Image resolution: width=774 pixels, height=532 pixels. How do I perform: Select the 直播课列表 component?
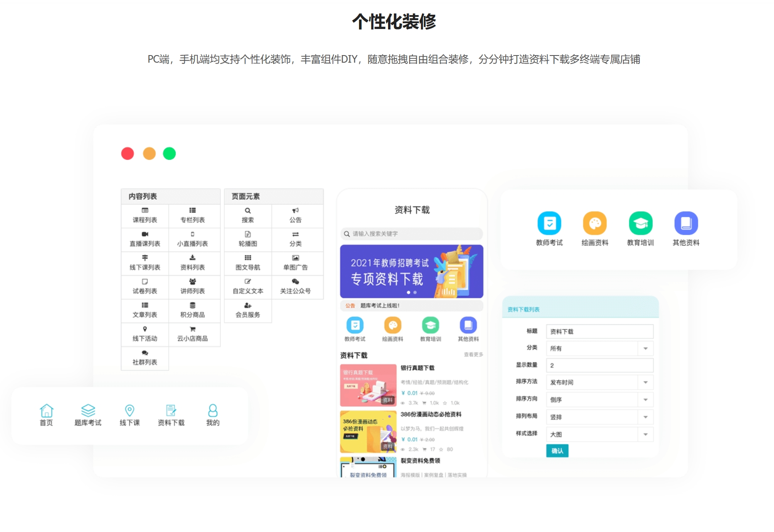coord(145,239)
